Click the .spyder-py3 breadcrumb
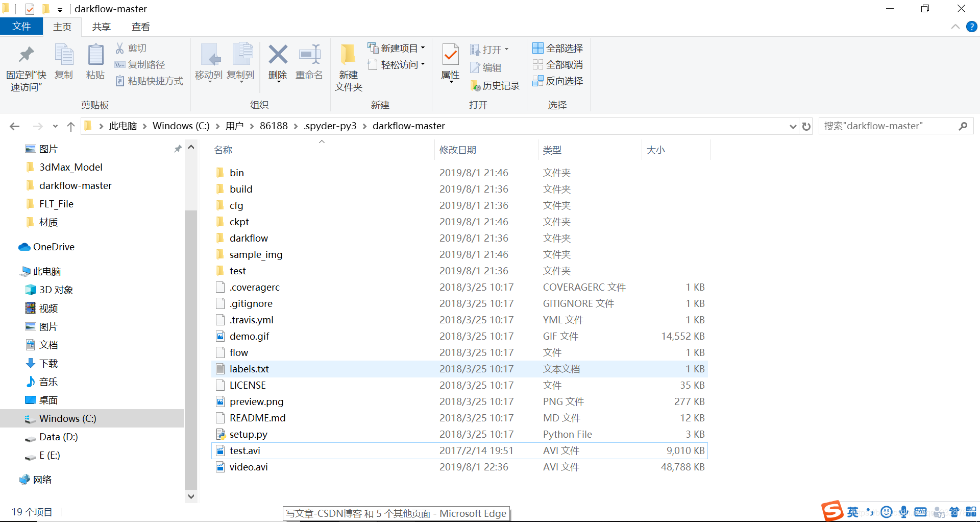Viewport: 980px width, 522px height. tap(330, 126)
